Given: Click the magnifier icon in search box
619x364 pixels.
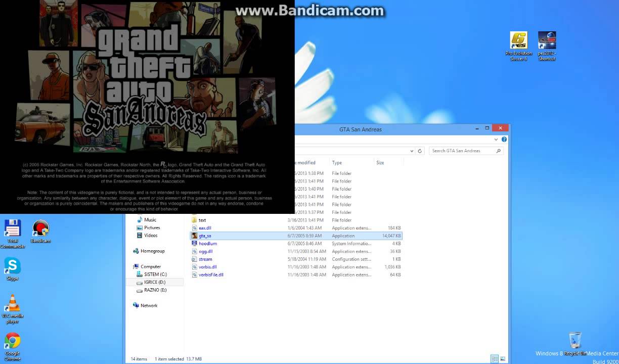Looking at the screenshot, I should click(x=498, y=151).
